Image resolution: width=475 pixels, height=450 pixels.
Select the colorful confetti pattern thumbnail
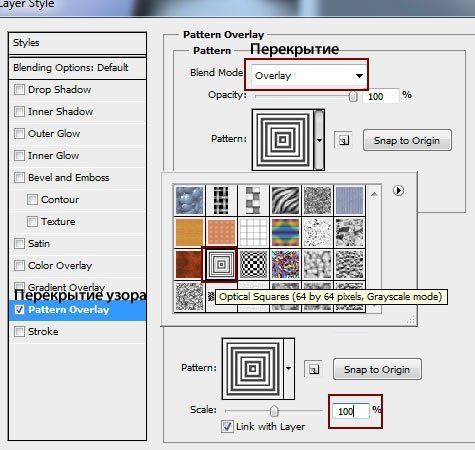click(285, 264)
